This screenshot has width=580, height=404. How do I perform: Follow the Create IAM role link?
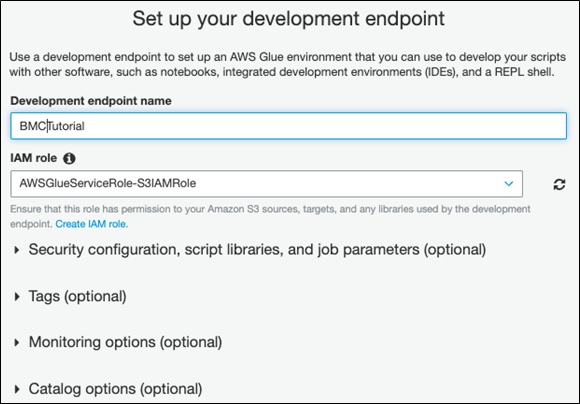(92, 224)
